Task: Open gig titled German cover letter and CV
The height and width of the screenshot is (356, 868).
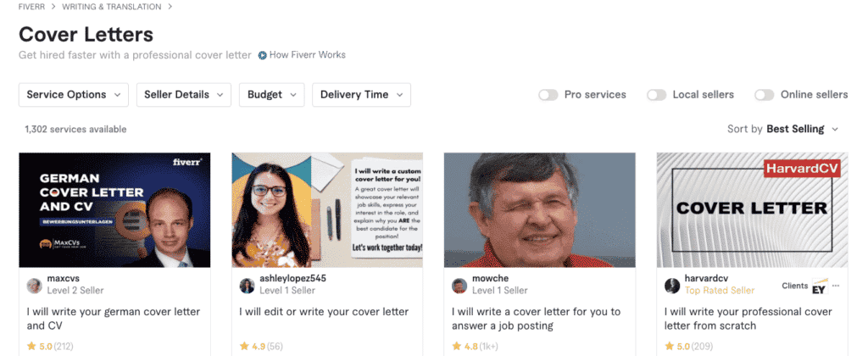Action: [114, 319]
